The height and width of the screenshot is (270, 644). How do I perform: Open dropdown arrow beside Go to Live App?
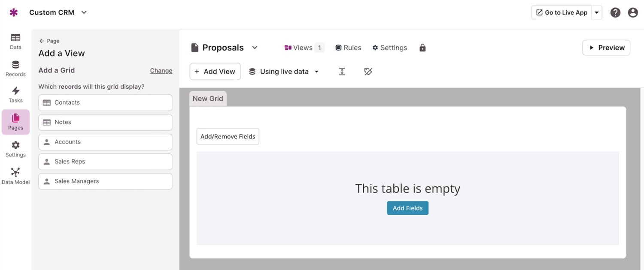(x=597, y=12)
